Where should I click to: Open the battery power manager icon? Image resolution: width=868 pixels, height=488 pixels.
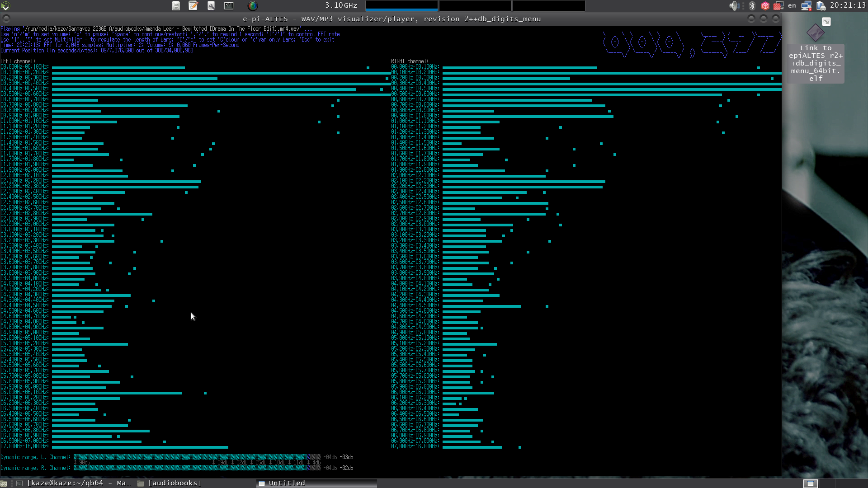[x=821, y=6]
